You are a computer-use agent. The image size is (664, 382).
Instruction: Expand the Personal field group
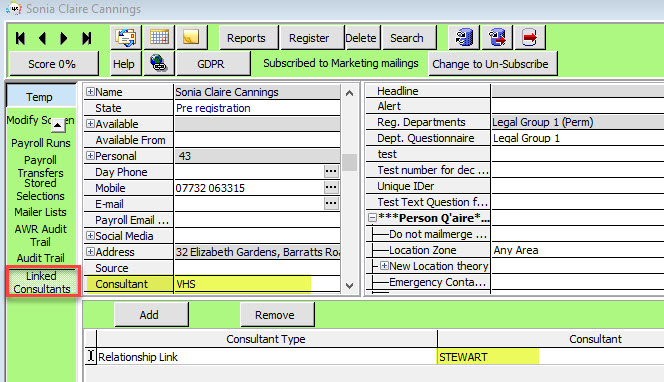click(x=90, y=155)
